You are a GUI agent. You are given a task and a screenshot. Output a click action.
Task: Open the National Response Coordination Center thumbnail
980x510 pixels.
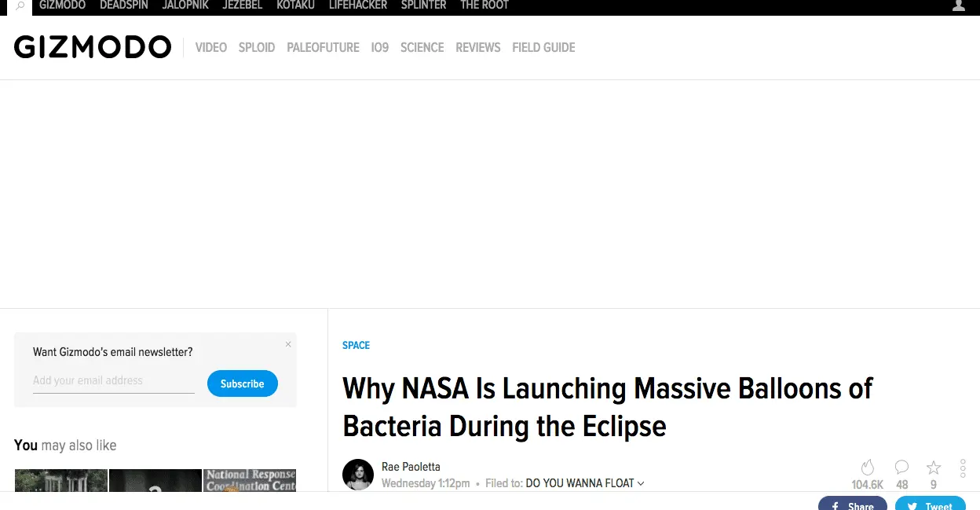point(250,480)
